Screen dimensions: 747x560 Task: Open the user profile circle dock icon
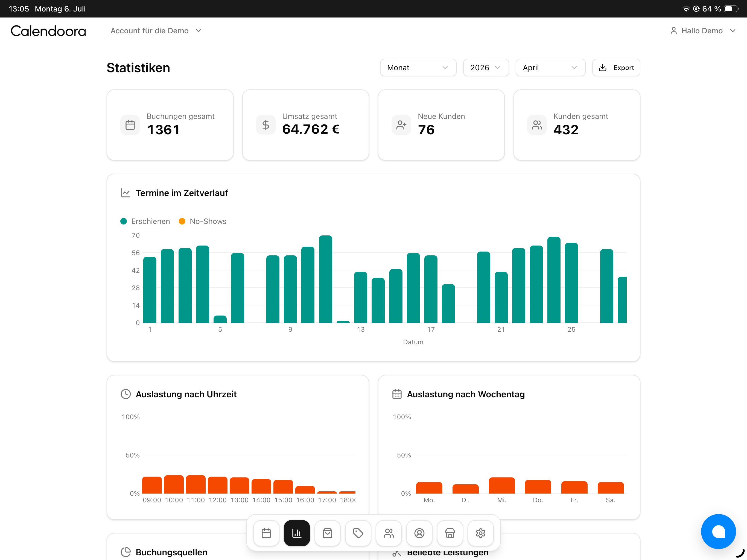point(419,533)
